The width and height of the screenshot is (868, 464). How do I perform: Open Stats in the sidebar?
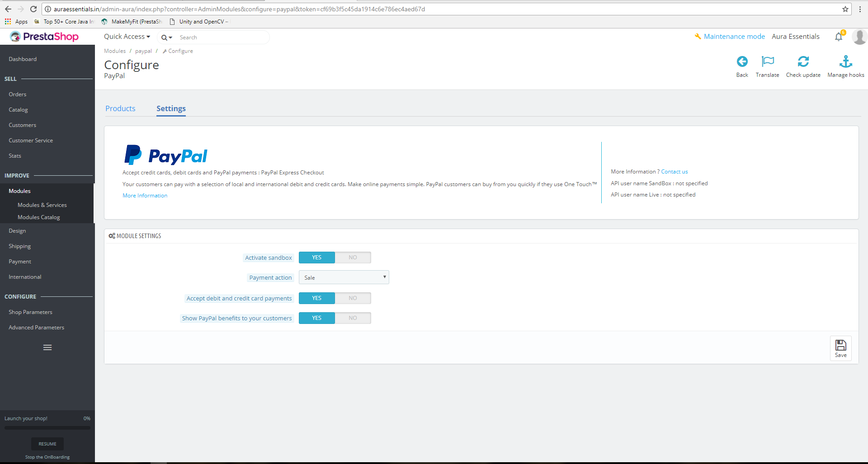coord(15,156)
